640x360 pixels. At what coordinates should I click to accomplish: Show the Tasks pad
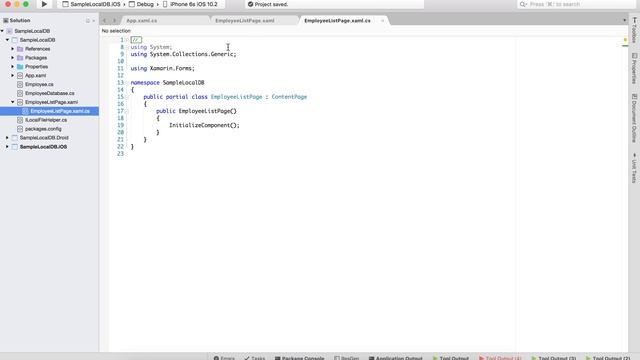(x=255, y=358)
